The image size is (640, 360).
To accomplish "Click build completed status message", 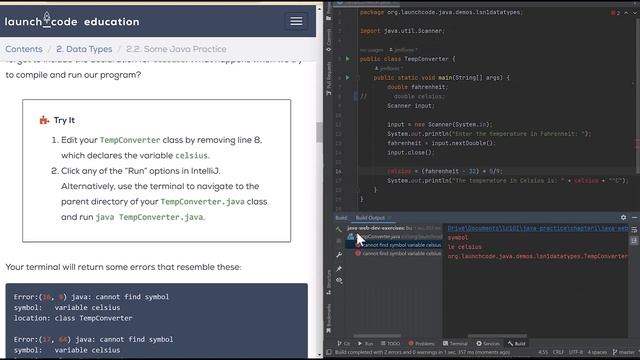I will coord(422,352).
